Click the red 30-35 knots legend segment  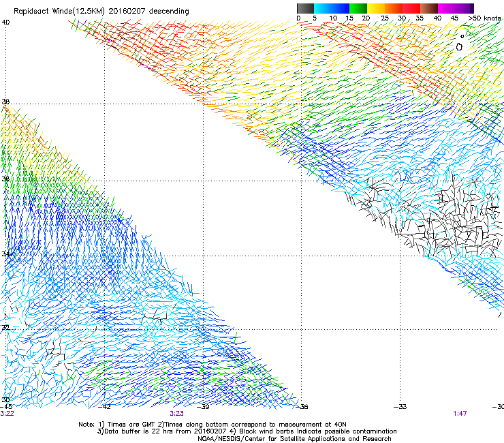[411, 8]
